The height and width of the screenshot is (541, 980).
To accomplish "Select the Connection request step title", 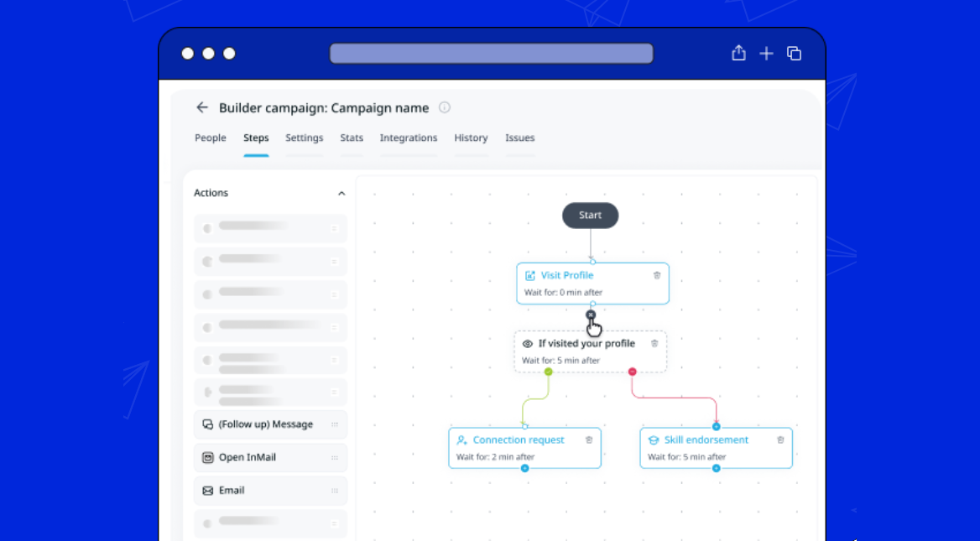I will click(519, 440).
